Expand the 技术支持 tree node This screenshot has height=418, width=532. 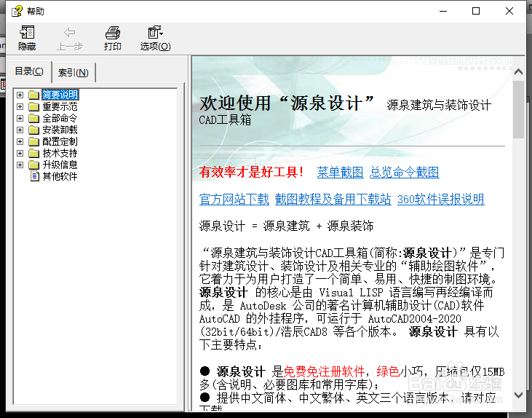(x=20, y=153)
